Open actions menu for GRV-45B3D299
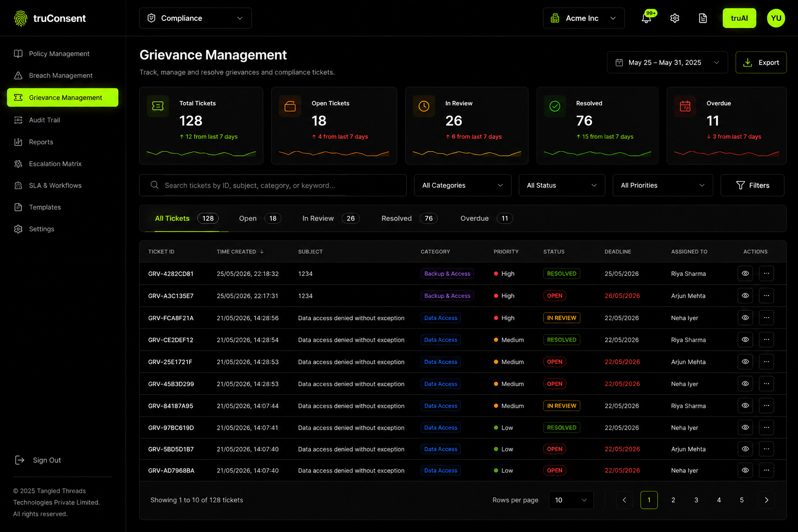 [766, 383]
